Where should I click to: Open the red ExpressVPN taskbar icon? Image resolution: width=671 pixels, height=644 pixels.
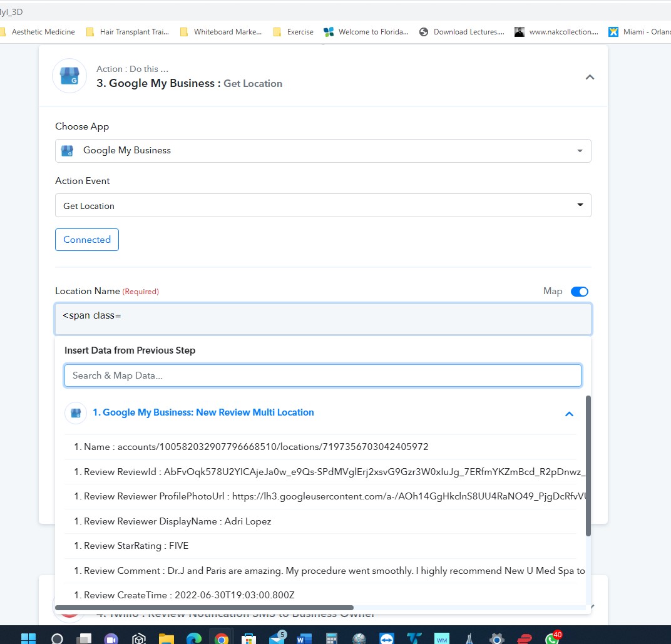[525, 639]
